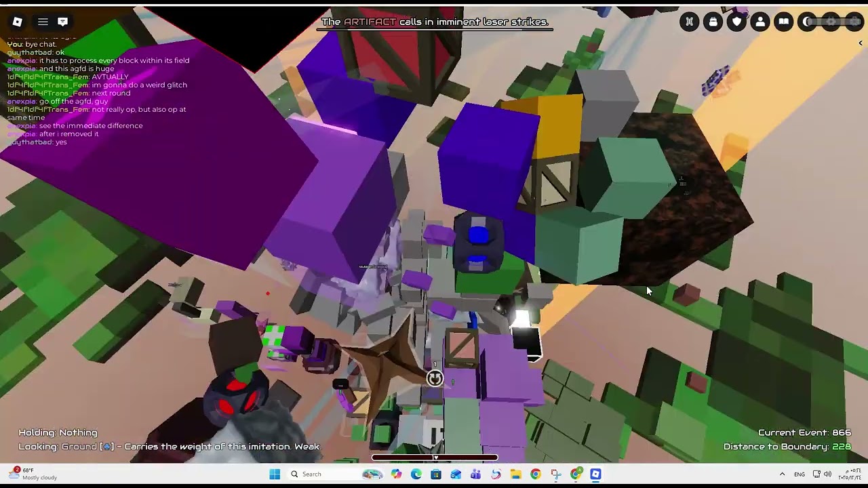Click the 'Distance to Boundary: 228' readout

[x=787, y=447]
